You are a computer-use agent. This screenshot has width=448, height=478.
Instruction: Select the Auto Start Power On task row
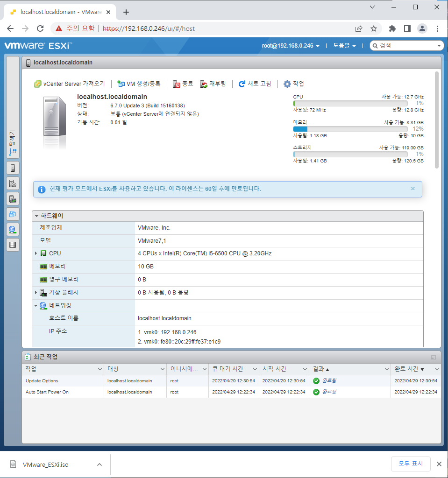pos(231,392)
